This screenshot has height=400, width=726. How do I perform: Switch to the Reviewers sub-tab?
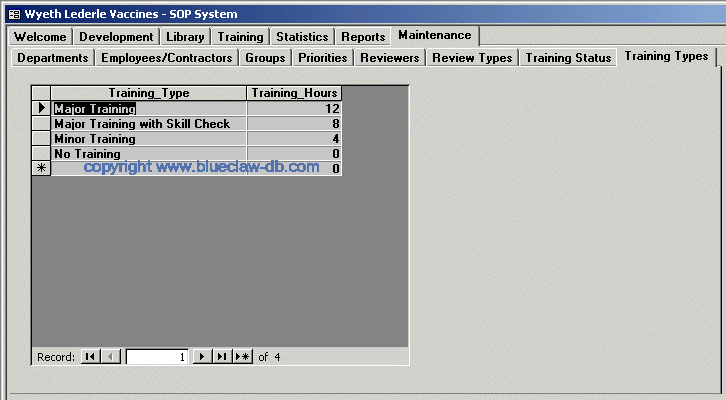click(x=390, y=58)
